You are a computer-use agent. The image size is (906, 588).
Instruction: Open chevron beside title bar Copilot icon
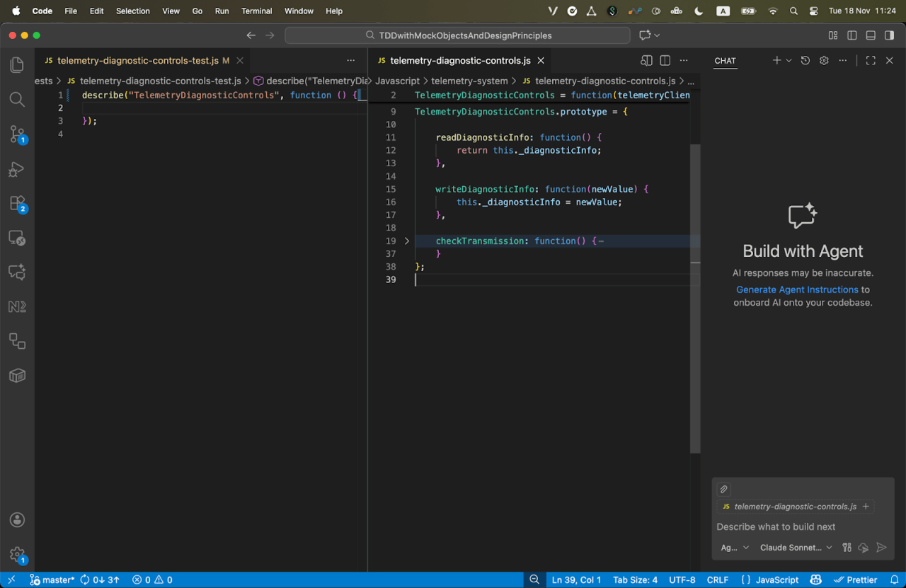[657, 35]
